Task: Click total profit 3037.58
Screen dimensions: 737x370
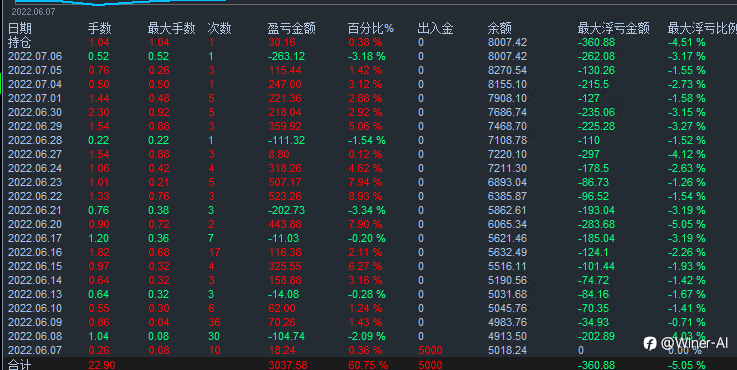Action: point(288,365)
